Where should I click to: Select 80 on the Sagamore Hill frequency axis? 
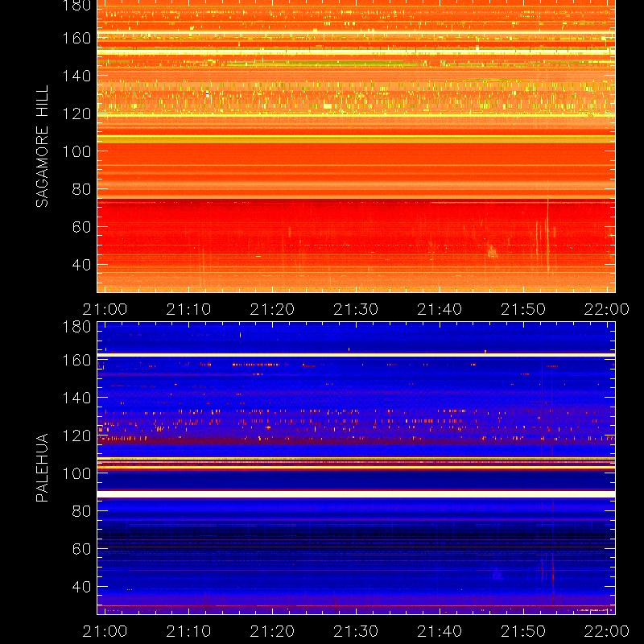click(x=82, y=189)
